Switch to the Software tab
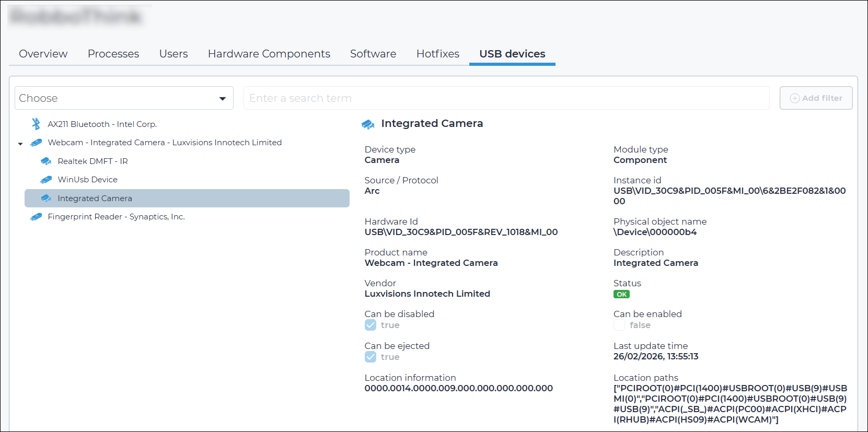The image size is (868, 432). point(373,54)
